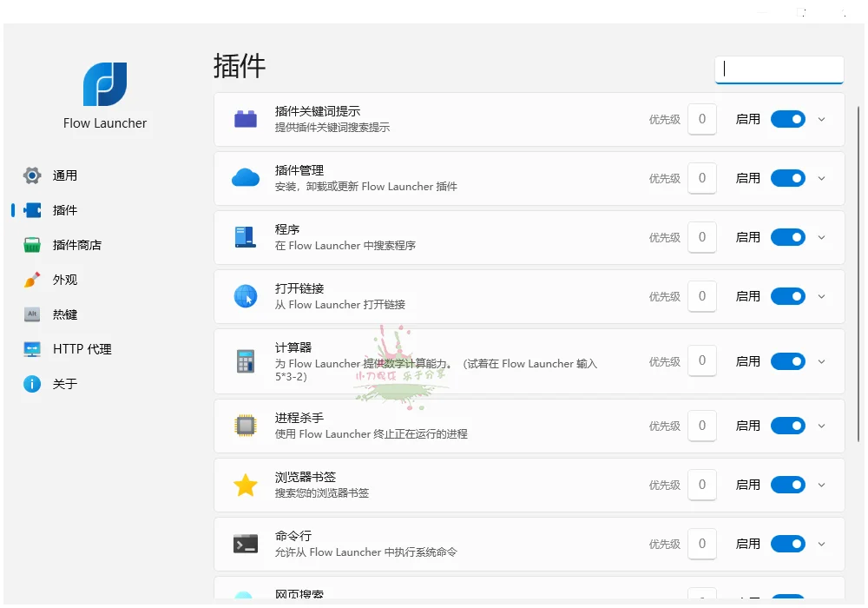The image size is (868, 608).
Task: Click the 打开链接 globe icon
Action: pyautogui.click(x=246, y=295)
